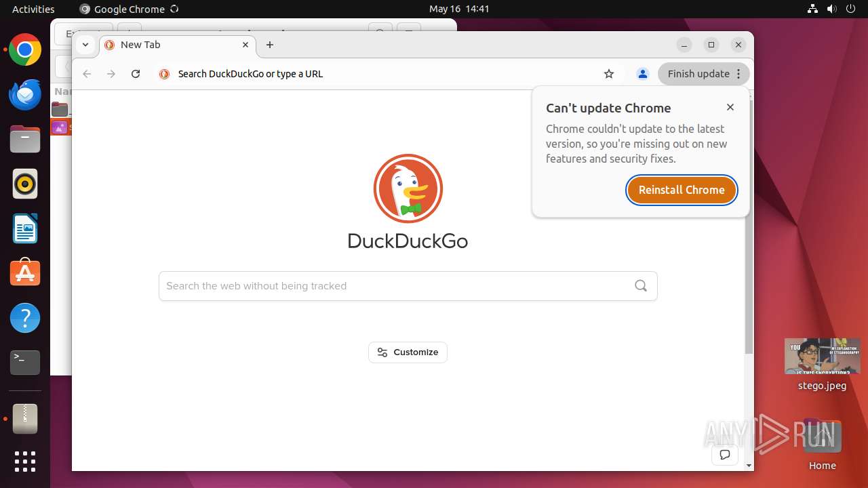
Task: Show Applications grid in the dock
Action: pos(25,462)
